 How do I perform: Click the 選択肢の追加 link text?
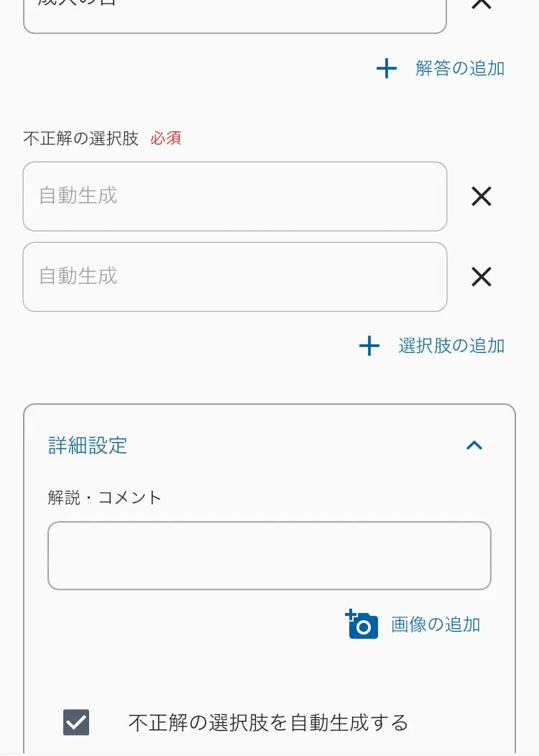[451, 346]
